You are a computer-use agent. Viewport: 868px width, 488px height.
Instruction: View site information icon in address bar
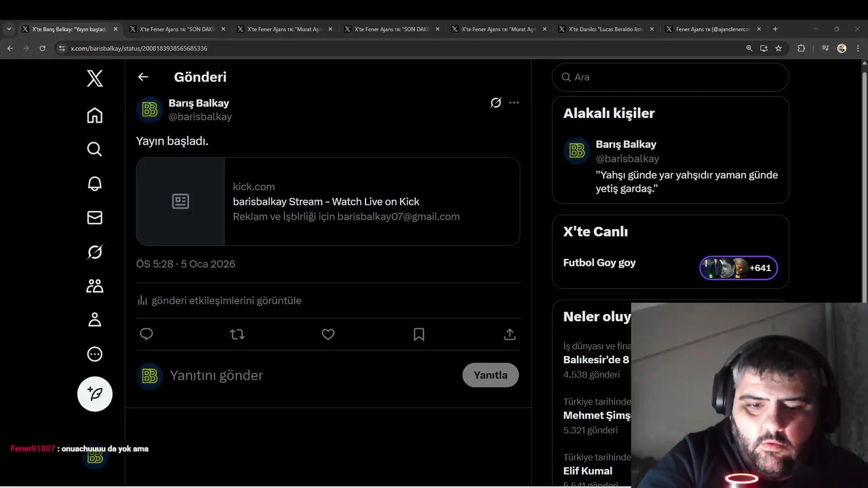[62, 48]
